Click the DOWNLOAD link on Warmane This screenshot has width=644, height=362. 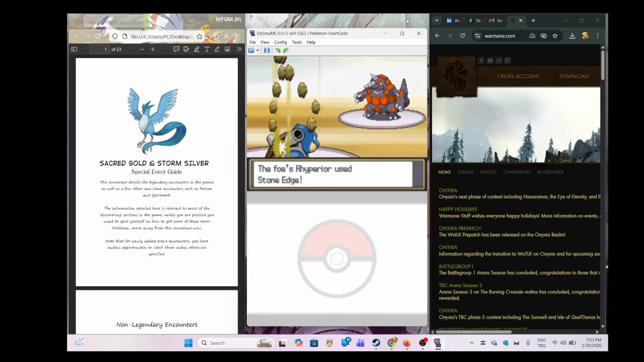coord(574,76)
